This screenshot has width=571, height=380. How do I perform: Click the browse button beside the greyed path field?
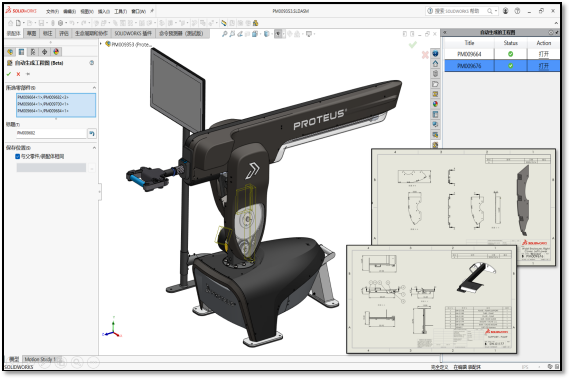(x=92, y=168)
